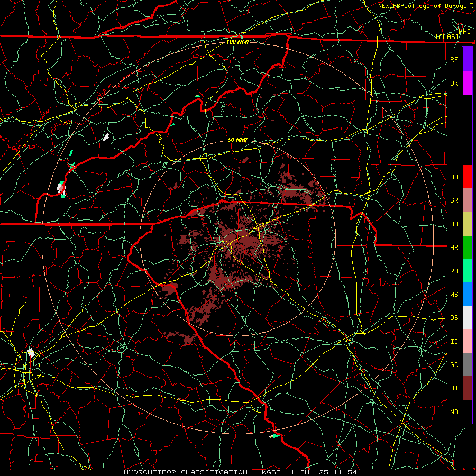Click the DS legend label
476x476 pixels.
pyautogui.click(x=454, y=318)
